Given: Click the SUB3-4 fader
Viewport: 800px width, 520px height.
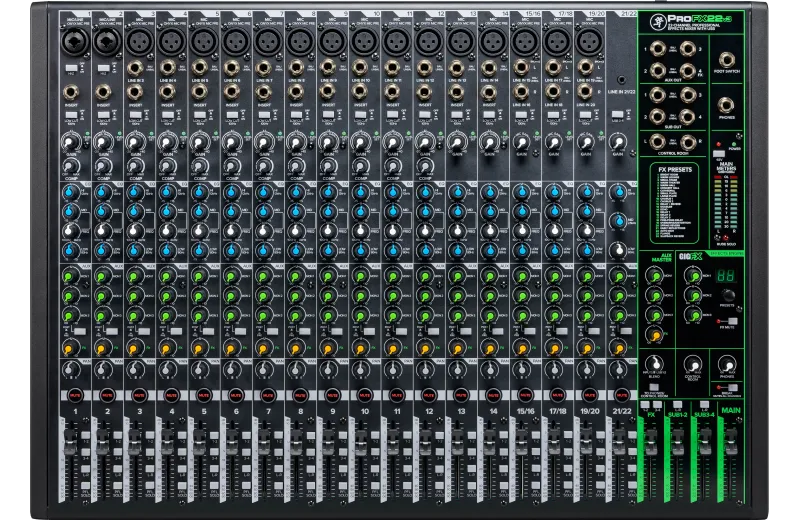Looking at the screenshot, I should click(705, 442).
